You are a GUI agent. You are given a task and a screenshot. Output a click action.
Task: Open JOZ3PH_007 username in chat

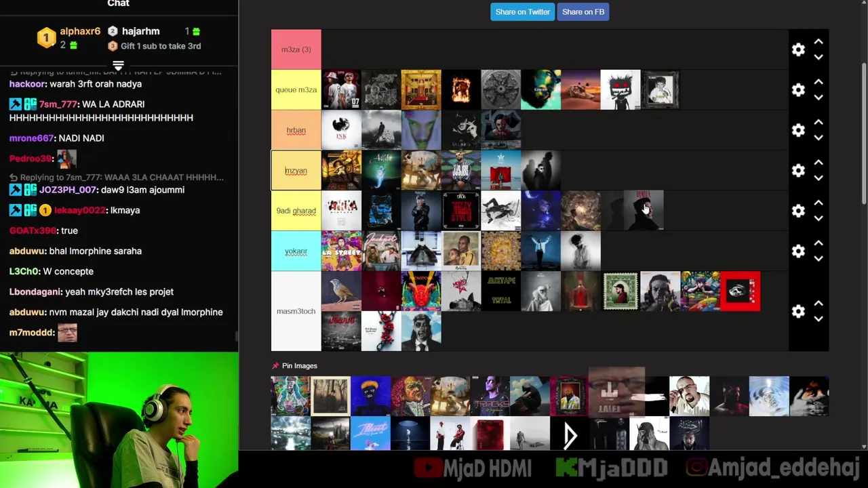(x=68, y=190)
